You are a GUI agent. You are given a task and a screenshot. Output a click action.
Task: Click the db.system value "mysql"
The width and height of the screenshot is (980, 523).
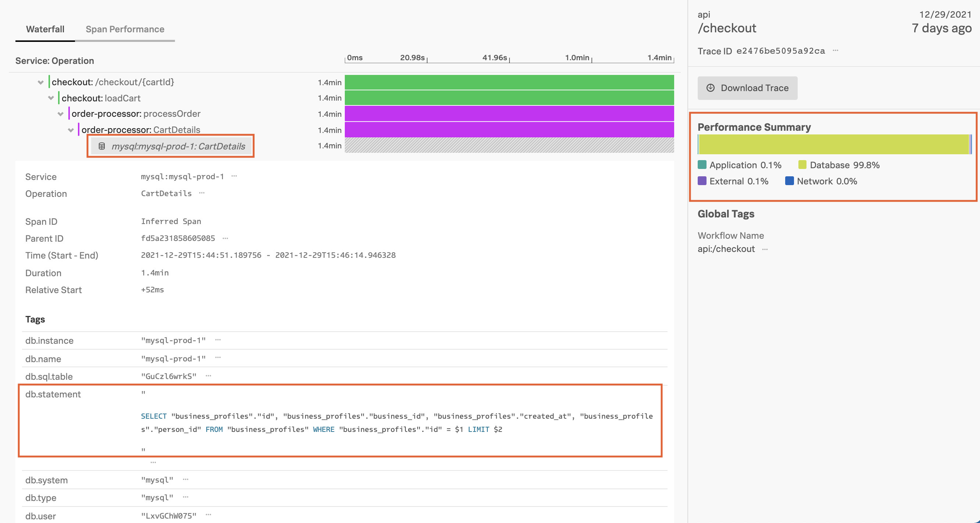tap(157, 480)
